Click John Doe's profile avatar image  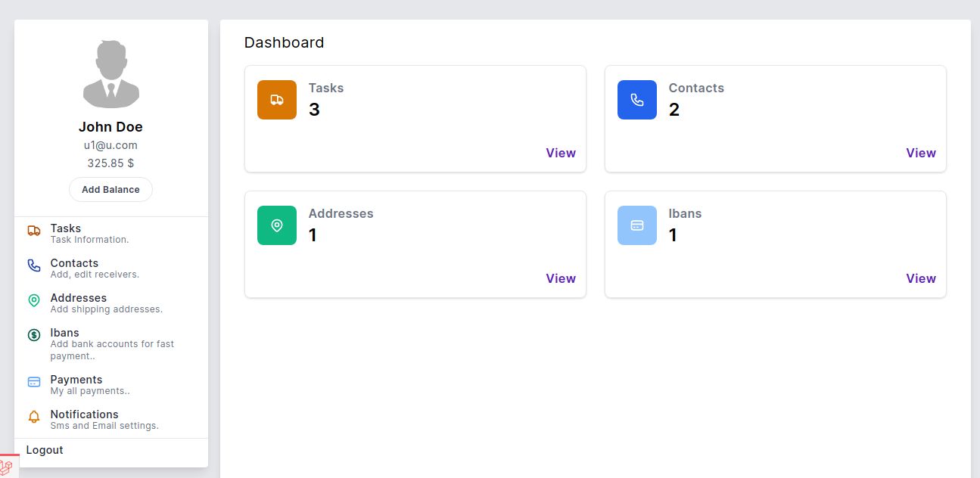[x=111, y=74]
